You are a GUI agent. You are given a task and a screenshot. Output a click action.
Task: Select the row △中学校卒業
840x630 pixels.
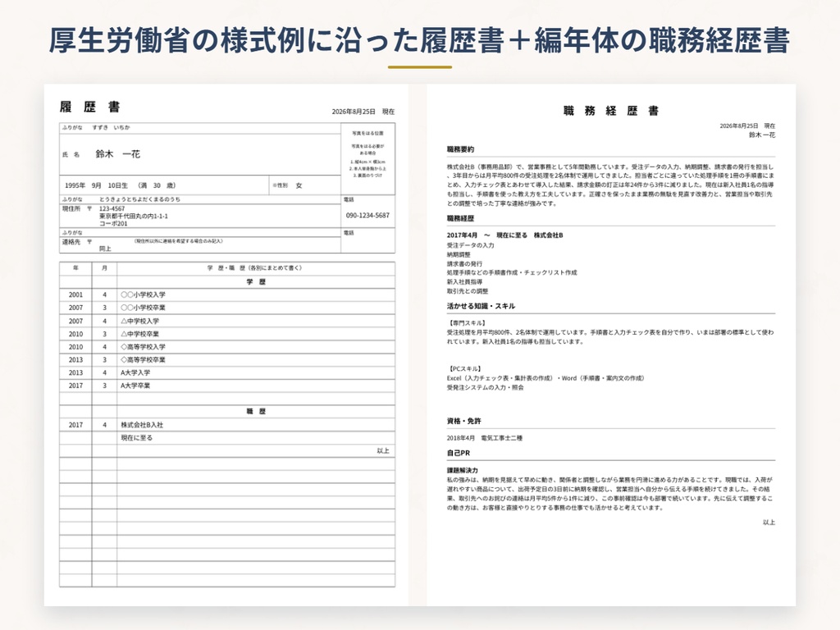click(227, 334)
